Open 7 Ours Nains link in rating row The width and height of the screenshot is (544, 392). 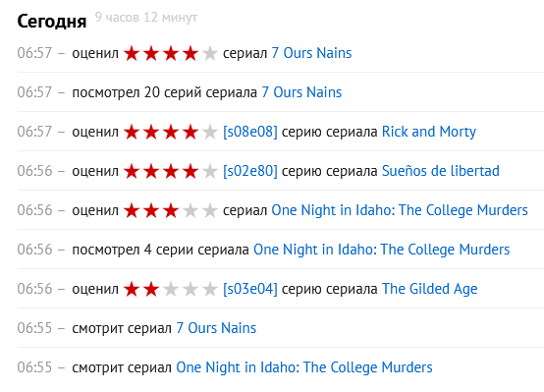pyautogui.click(x=311, y=53)
